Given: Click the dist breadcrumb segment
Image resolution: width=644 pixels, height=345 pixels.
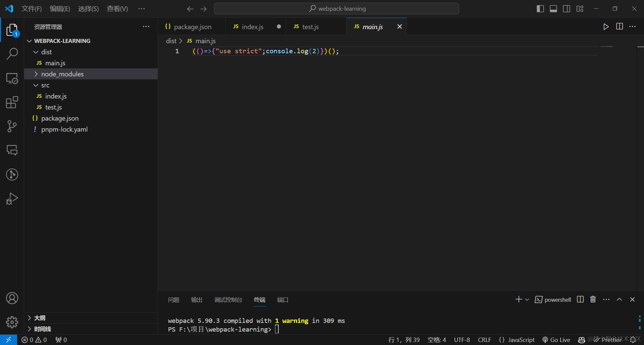Looking at the screenshot, I should coord(171,41).
